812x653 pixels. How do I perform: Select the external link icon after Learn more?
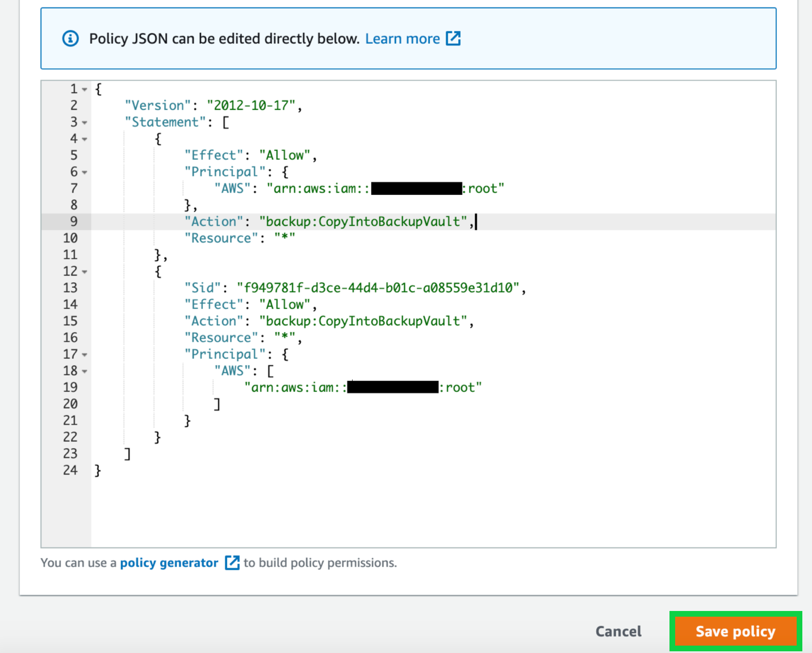point(453,38)
